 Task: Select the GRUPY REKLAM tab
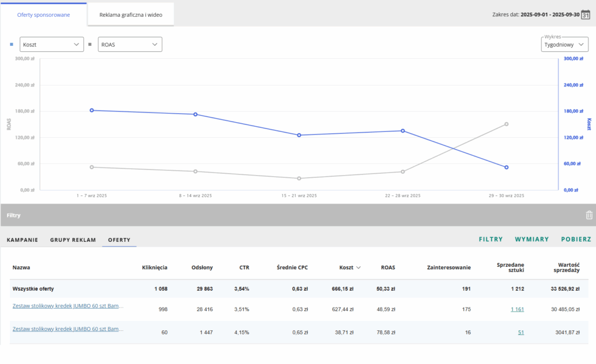click(x=73, y=240)
